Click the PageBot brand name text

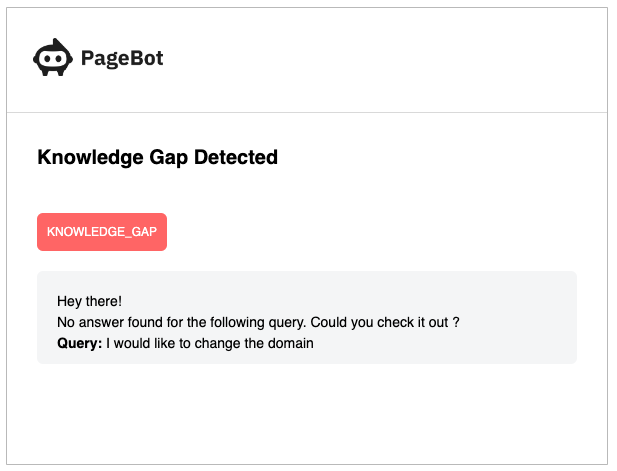(122, 59)
